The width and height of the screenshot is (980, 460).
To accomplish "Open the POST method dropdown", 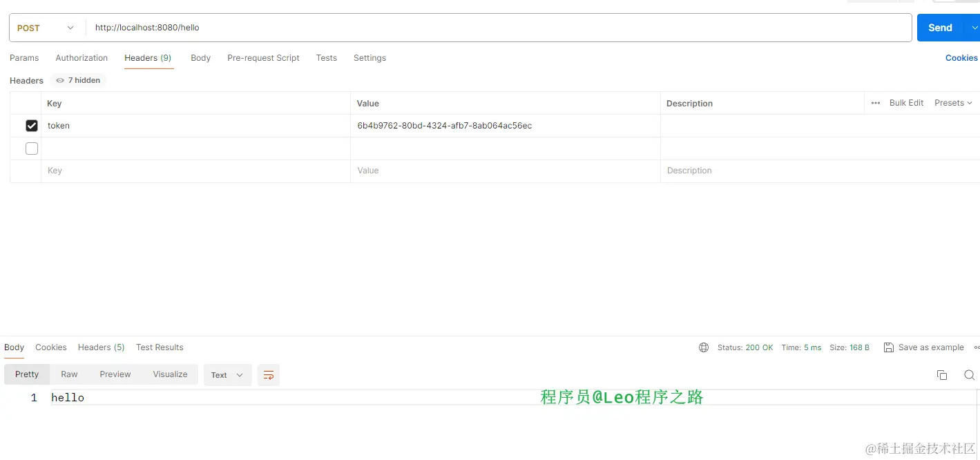I will 46,28.
